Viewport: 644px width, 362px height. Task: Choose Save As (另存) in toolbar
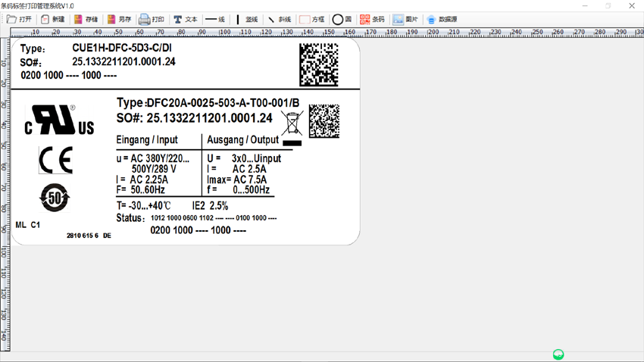click(x=119, y=20)
